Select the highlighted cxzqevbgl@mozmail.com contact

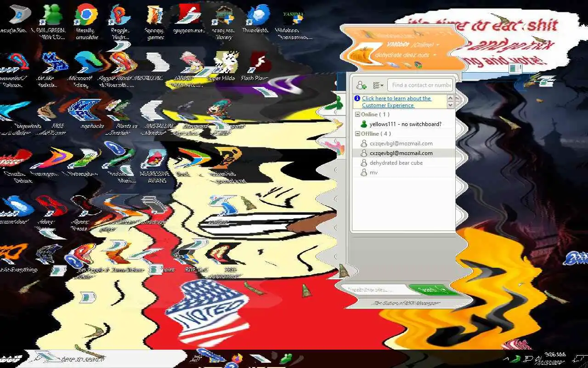point(404,153)
